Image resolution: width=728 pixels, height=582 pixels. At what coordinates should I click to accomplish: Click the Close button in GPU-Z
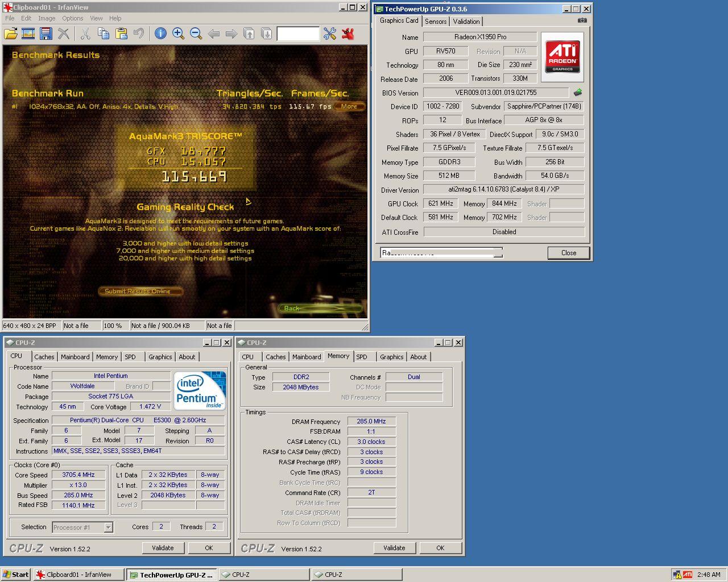(x=569, y=253)
